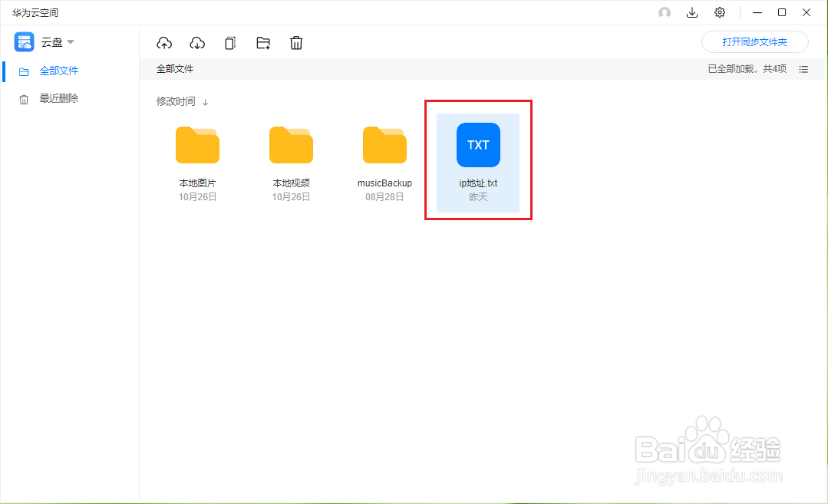Open the phone data backup icon
The image size is (828, 504).
point(229,42)
